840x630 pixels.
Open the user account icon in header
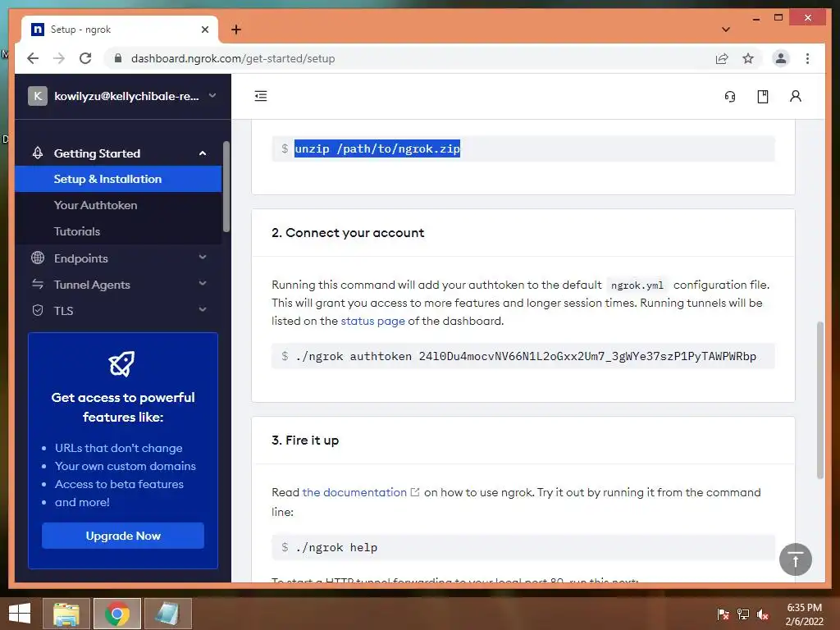pyautogui.click(x=796, y=97)
